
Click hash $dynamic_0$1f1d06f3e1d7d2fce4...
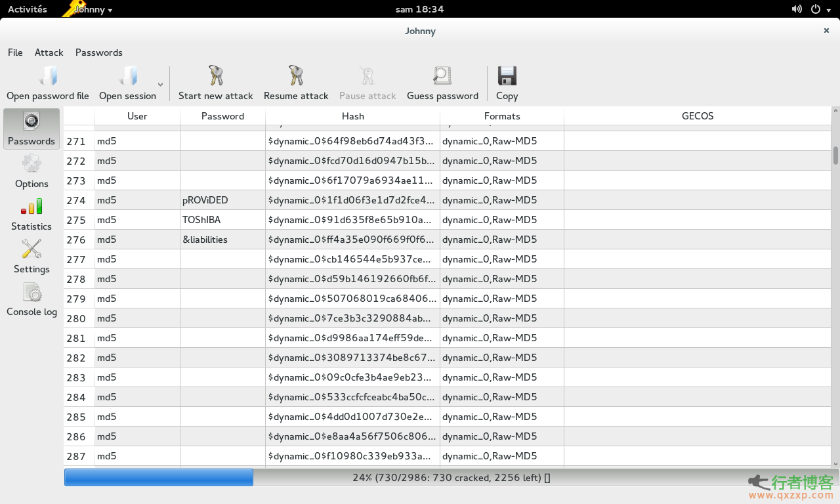pyautogui.click(x=352, y=200)
